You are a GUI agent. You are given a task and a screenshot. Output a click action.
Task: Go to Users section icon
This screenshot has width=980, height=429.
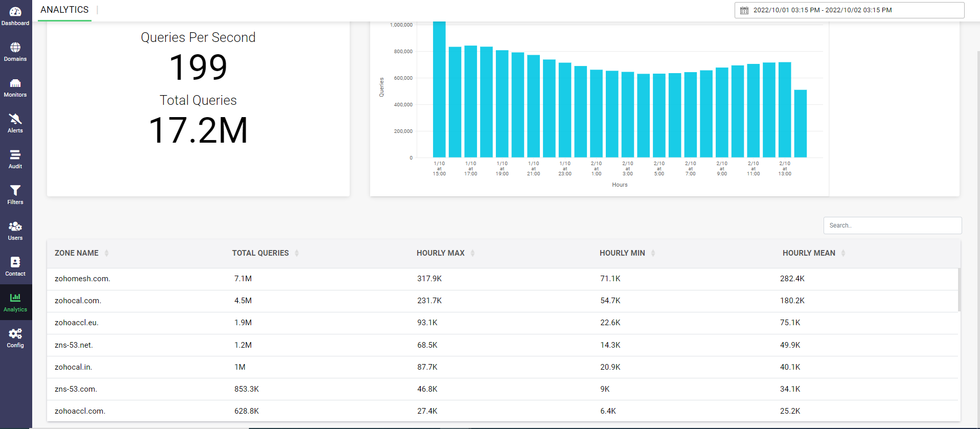15,227
